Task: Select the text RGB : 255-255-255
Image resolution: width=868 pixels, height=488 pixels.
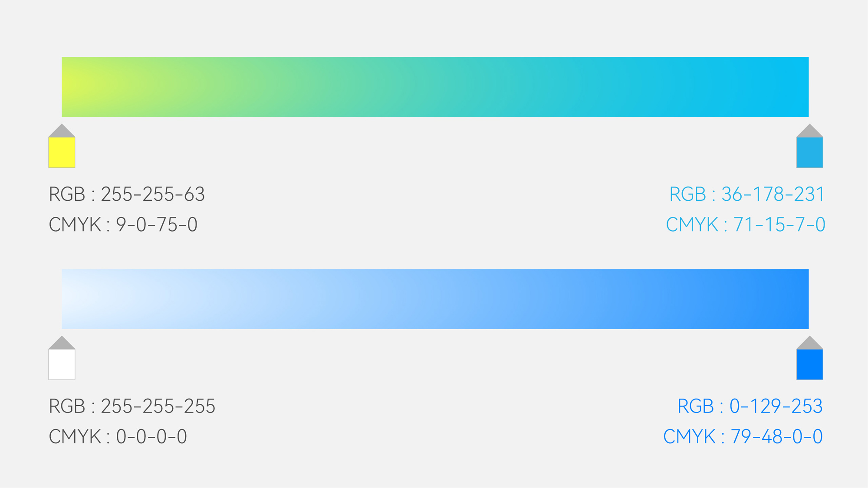Action: (132, 406)
